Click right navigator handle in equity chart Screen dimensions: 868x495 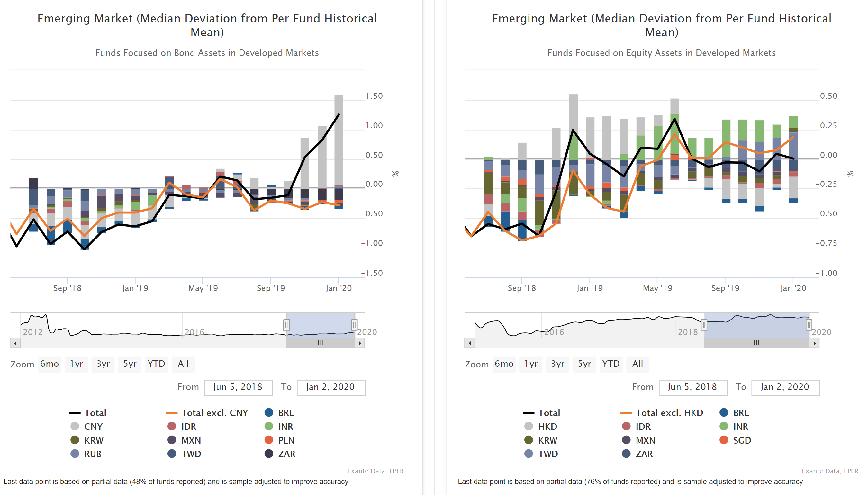point(809,325)
